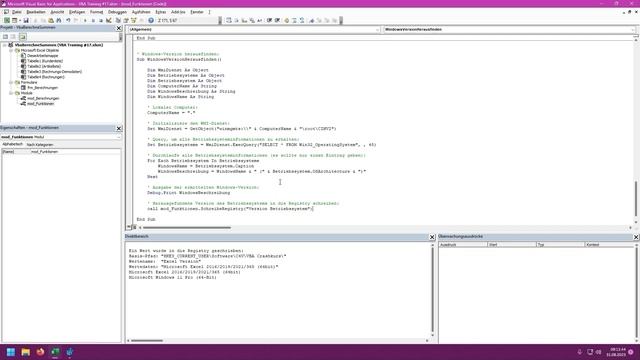Screen dimensions: 640x360
Task: Click the Indent icon in Edit toolbar
Action: click(x=269, y=20)
